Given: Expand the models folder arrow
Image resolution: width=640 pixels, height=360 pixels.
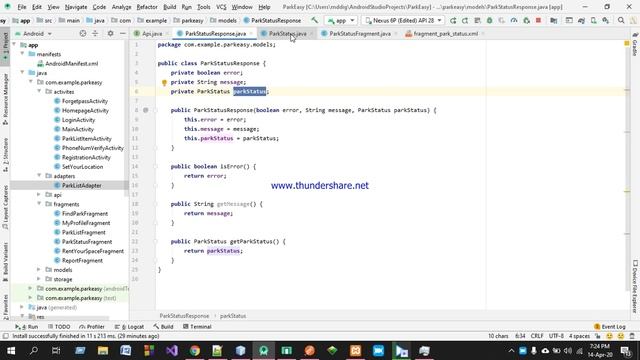Looking at the screenshot, I should click(40, 270).
